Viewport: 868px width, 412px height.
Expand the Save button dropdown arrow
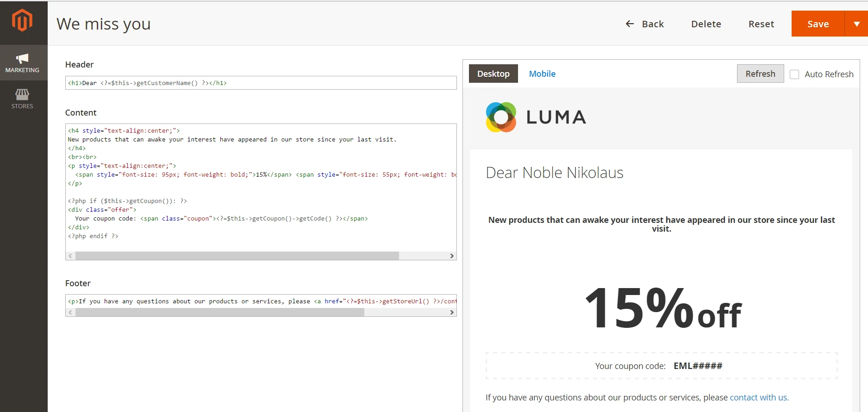856,24
